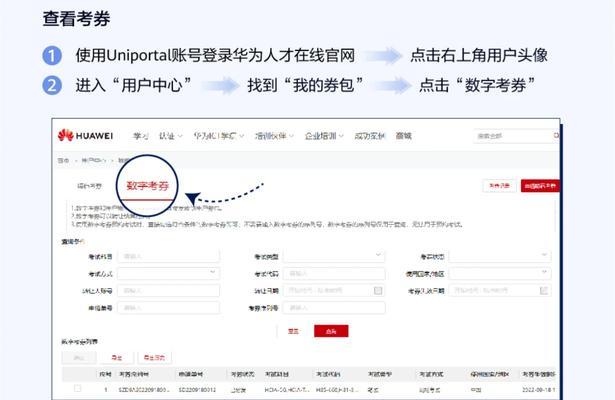Expand the 企业培训 header menu
This screenshot has width=615, height=400.
pyautogui.click(x=324, y=136)
